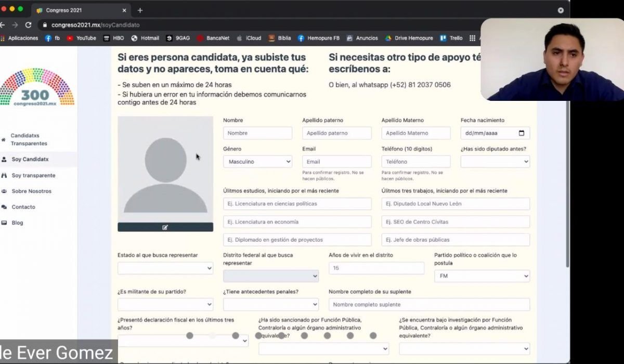
Task: Open new browser tab with plus
Action: click(x=140, y=10)
